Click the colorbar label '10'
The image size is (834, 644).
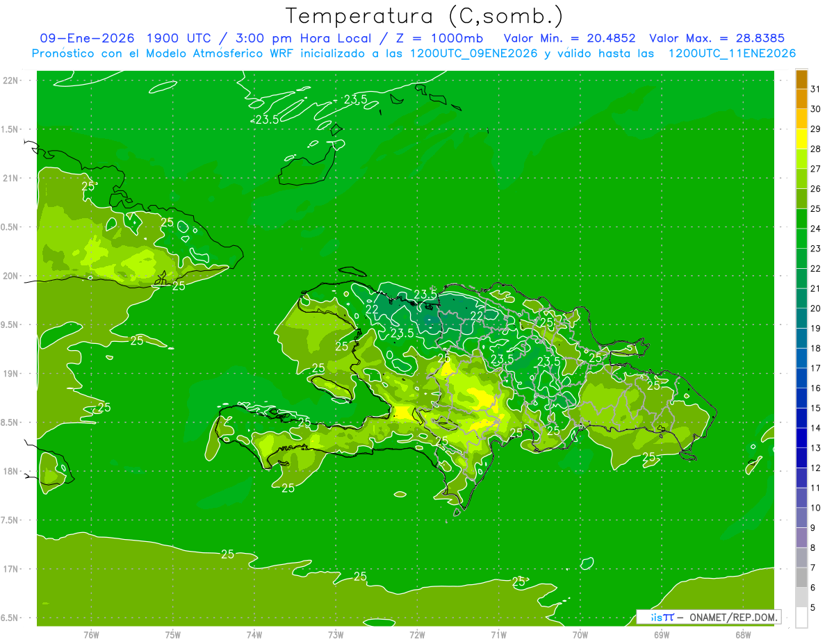click(x=816, y=508)
